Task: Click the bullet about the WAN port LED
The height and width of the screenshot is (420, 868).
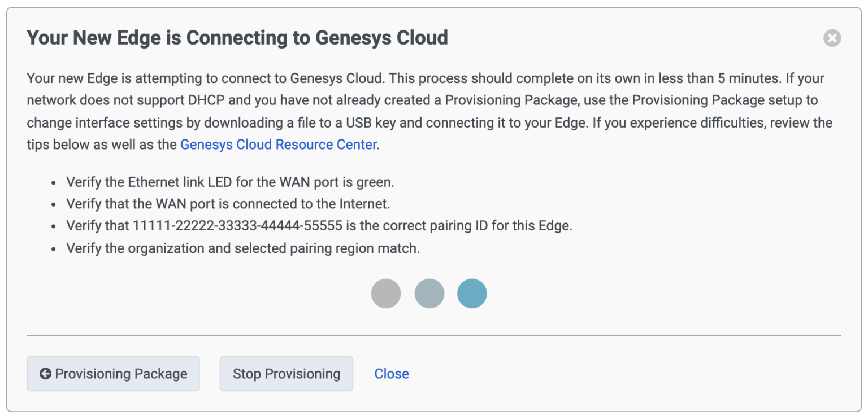Action: 231,182
